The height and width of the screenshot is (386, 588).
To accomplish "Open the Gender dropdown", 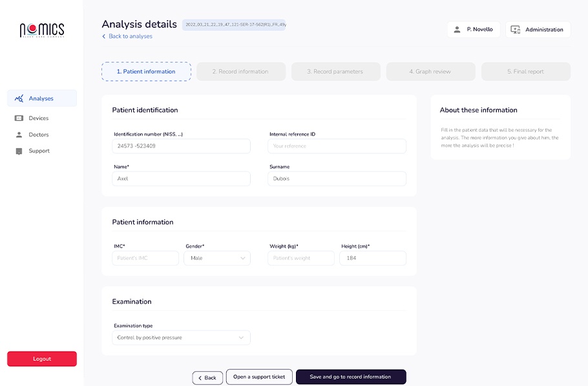I will click(x=217, y=258).
